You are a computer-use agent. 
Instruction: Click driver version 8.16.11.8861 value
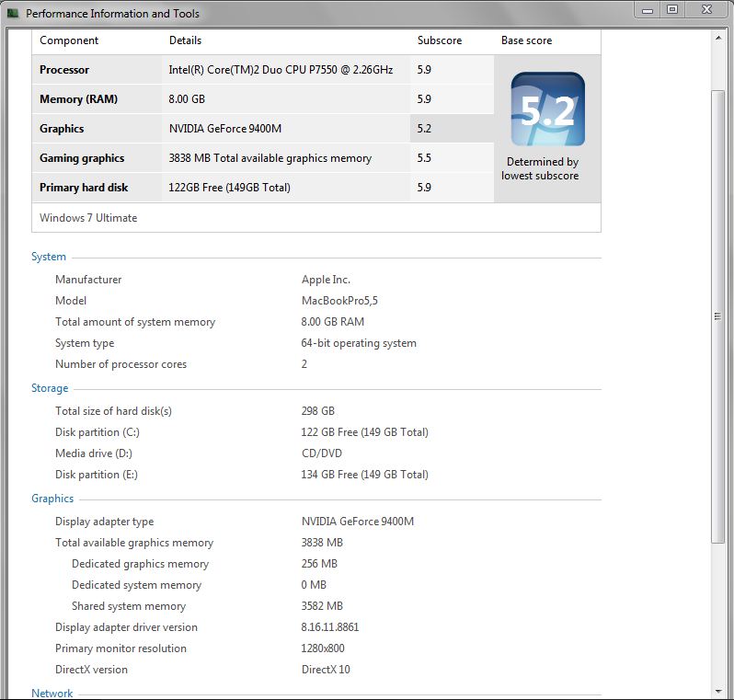click(x=330, y=627)
